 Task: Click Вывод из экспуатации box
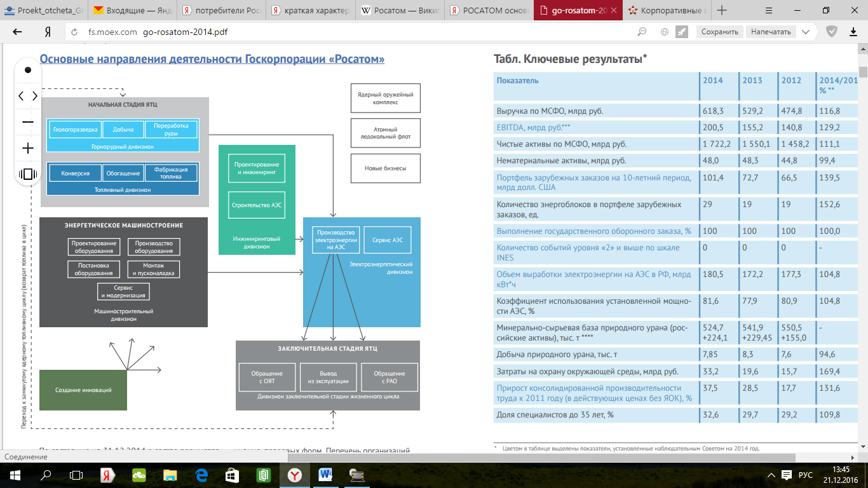(327, 377)
